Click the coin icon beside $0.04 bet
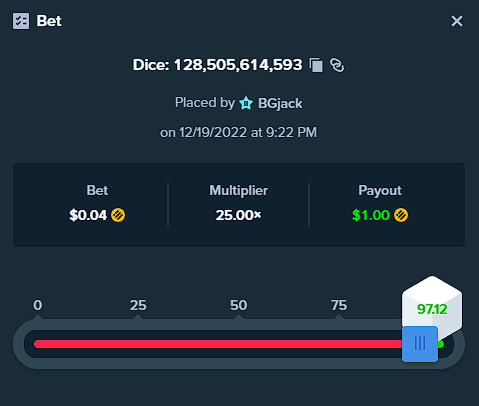Screen dimensions: 479x406 [118, 215]
